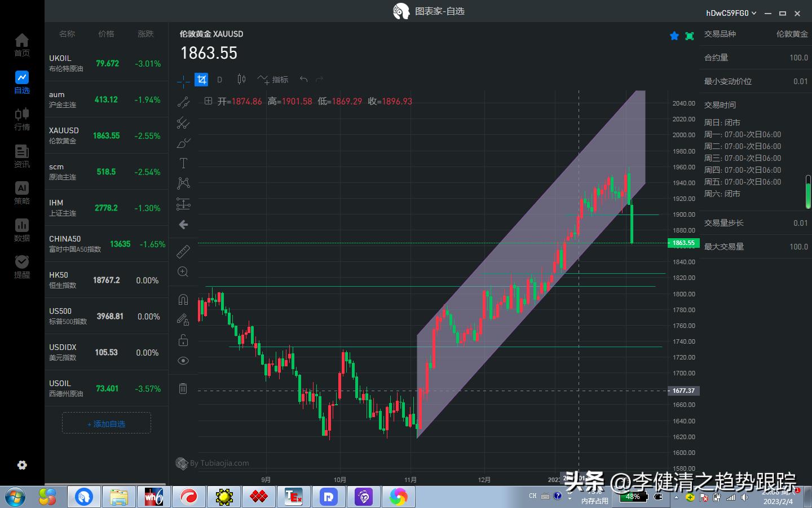Viewport: 812px width, 508px height.
Task: Select USDIDX 美元指数 in the watchlist
Action: [107, 352]
